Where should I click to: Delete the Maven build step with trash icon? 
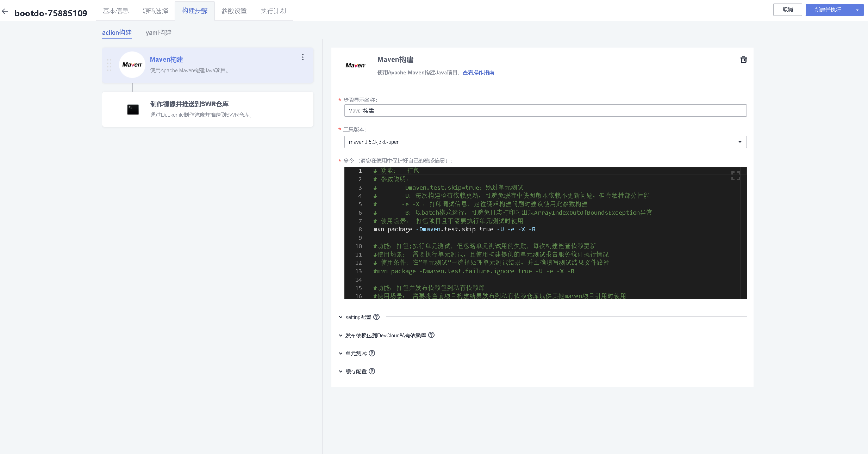coord(743,60)
